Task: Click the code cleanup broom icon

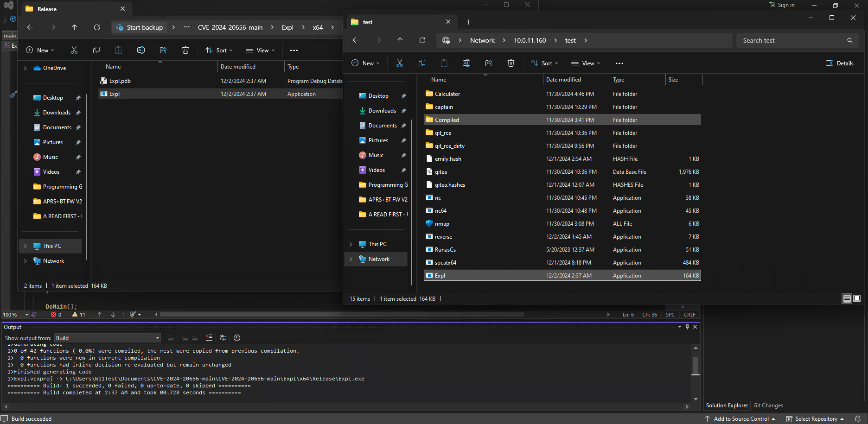Action: point(133,315)
